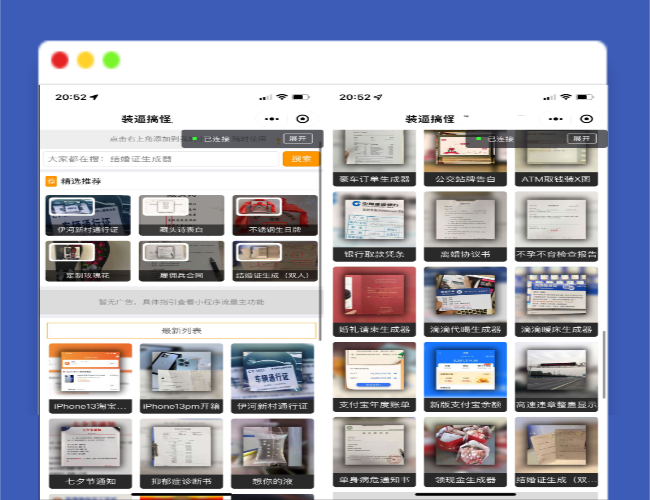Open the 婚礼请柬生成器 card

[374, 301]
